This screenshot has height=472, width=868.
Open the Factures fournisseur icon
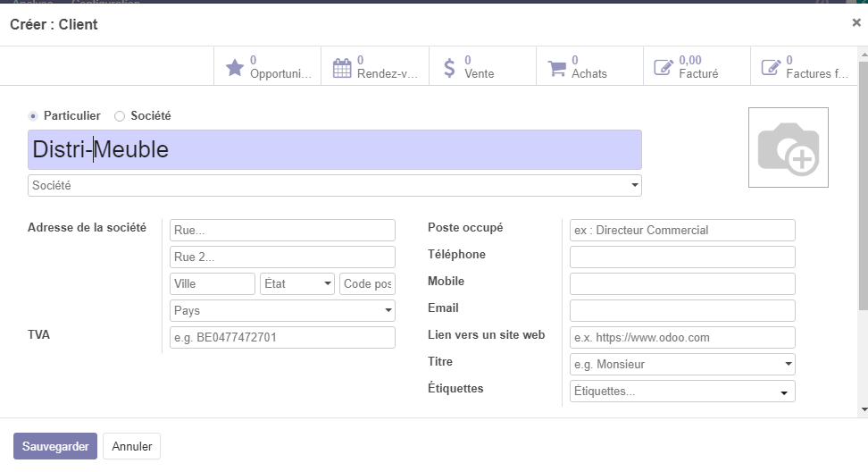pos(771,68)
